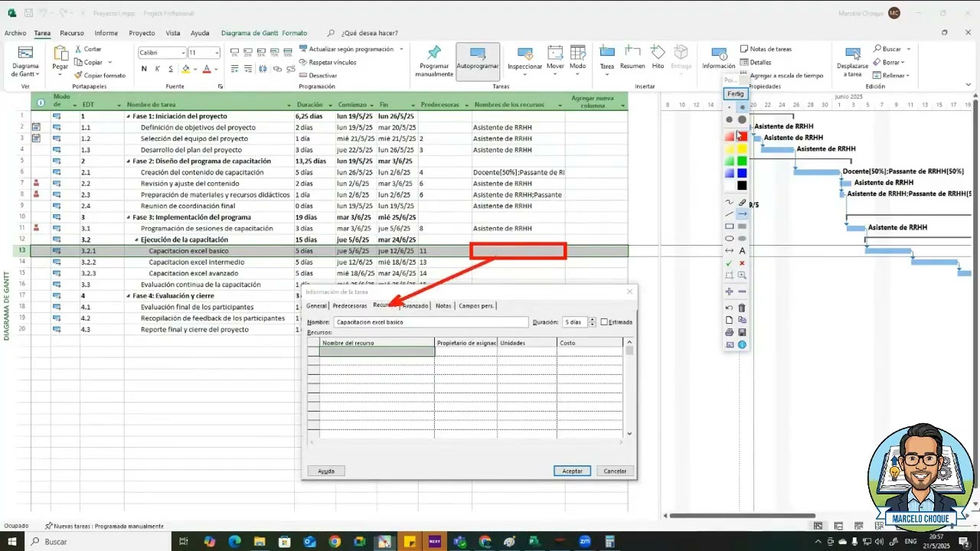Viewport: 980px width, 551px height.
Task: Click the save floppy icon in palette
Action: pyautogui.click(x=742, y=332)
